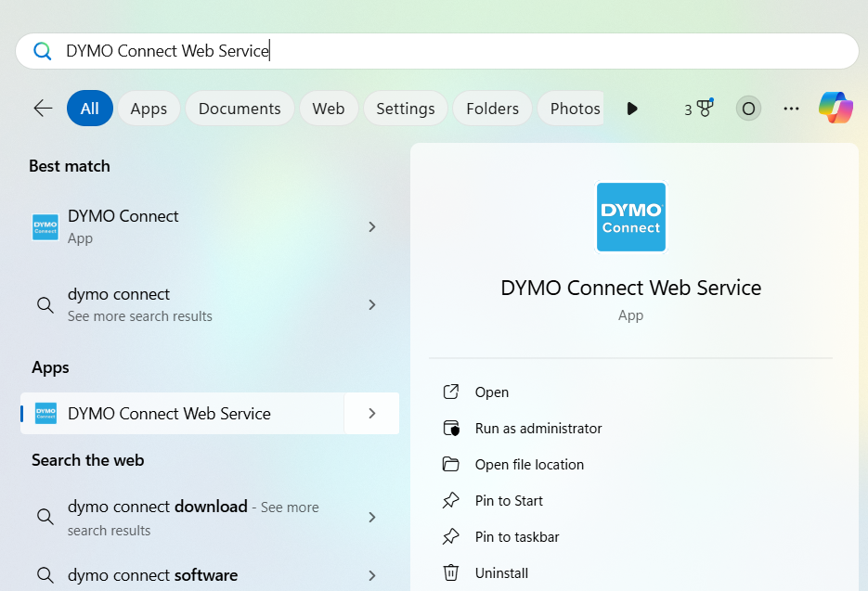This screenshot has width=868, height=591.
Task: Choose Open file location
Action: [x=529, y=464]
